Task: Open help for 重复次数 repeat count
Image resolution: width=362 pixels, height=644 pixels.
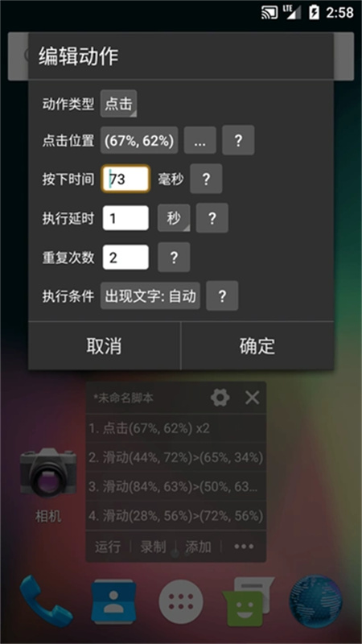Action: pos(174,257)
